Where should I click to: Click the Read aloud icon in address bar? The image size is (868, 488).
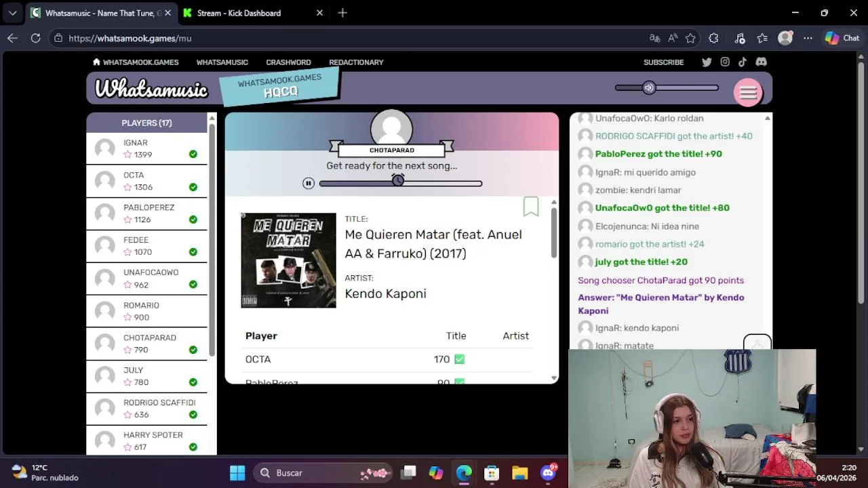[673, 38]
